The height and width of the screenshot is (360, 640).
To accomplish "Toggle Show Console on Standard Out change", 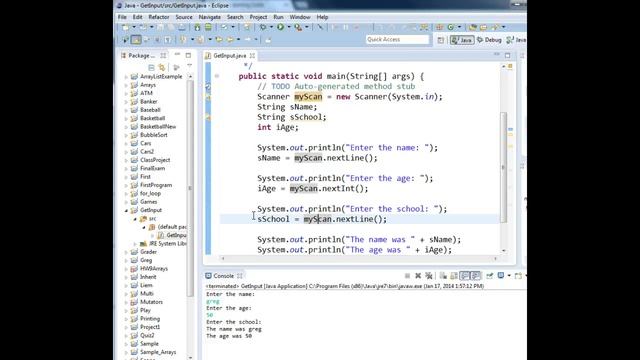I will coord(465,276).
